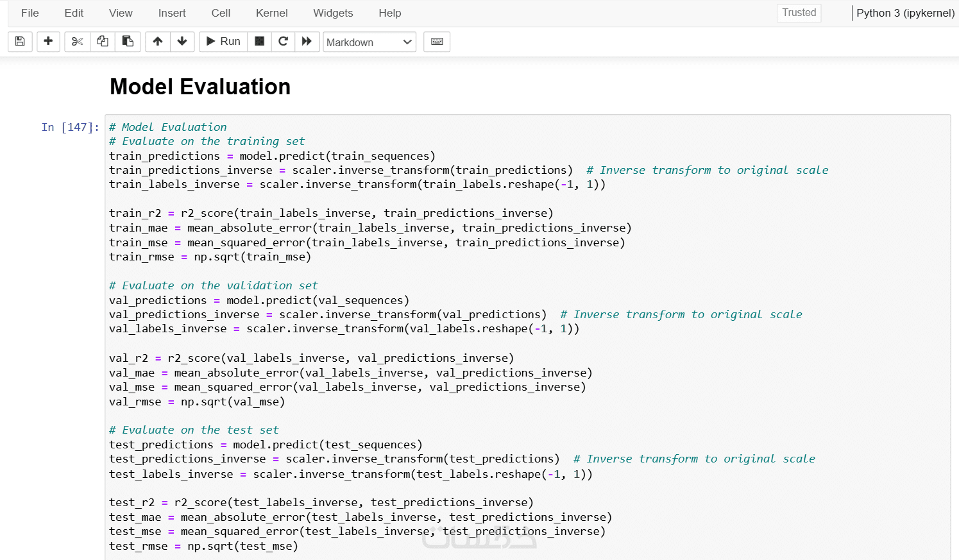Open the Markdown cell type dropdown
The image size is (959, 560).
coord(369,42)
